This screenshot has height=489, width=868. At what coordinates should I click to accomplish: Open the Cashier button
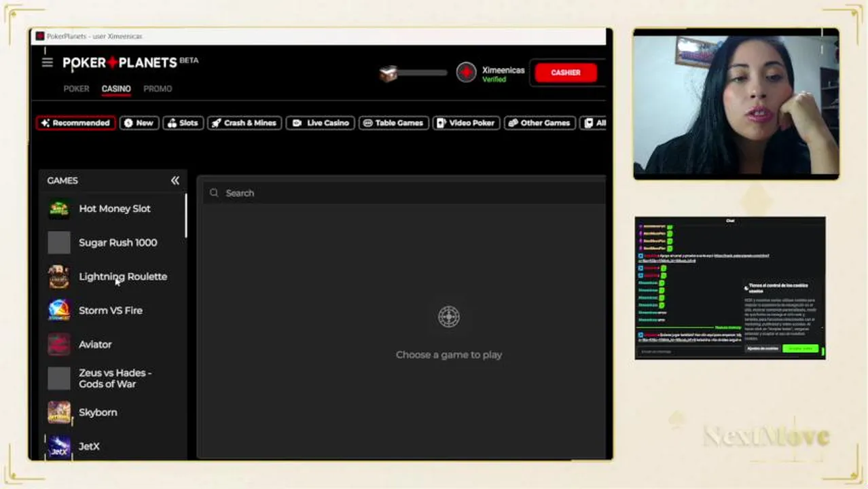(566, 73)
